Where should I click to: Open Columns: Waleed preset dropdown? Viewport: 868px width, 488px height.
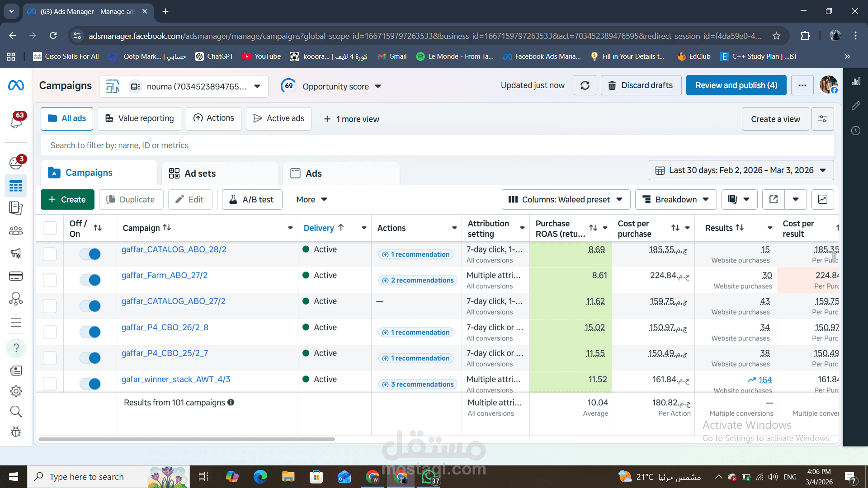point(566,199)
